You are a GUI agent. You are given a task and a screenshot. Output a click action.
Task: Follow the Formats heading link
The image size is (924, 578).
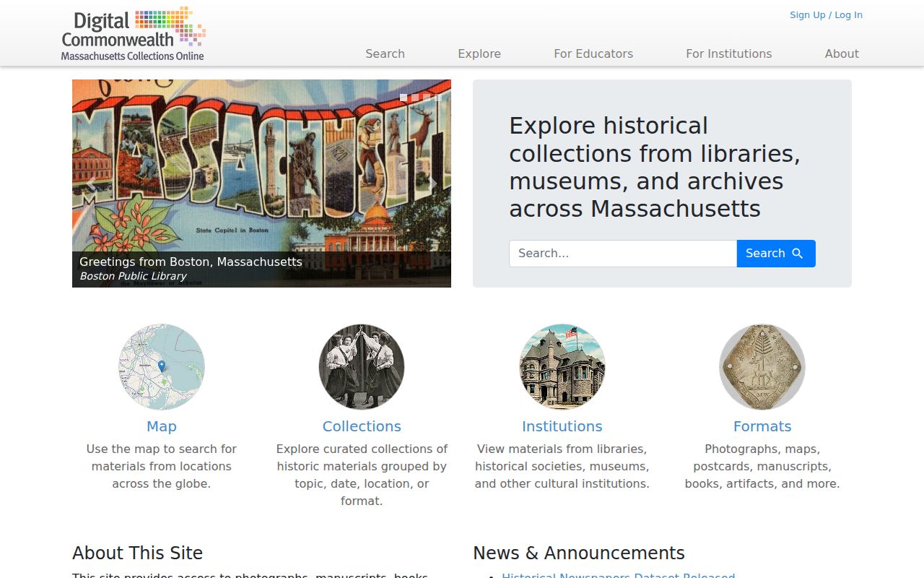pyautogui.click(x=762, y=426)
